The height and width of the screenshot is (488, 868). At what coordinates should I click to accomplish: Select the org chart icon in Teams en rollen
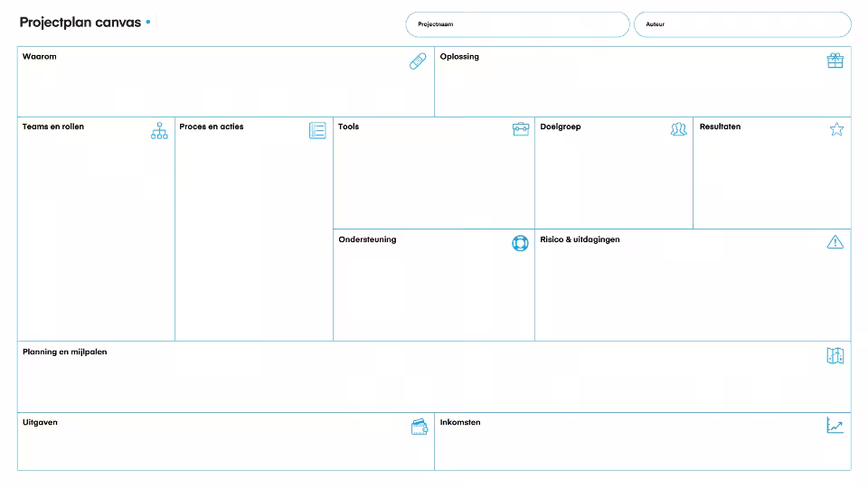(x=159, y=131)
